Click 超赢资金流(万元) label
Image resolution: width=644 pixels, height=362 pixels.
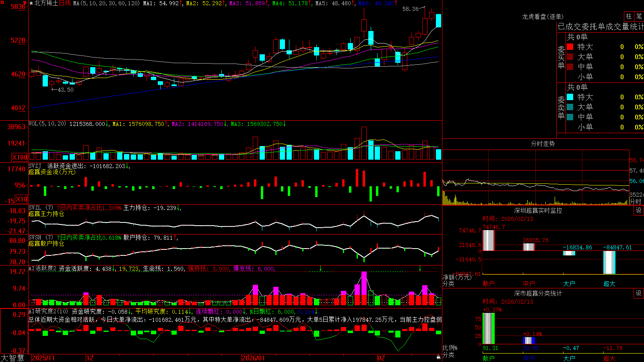point(52,172)
